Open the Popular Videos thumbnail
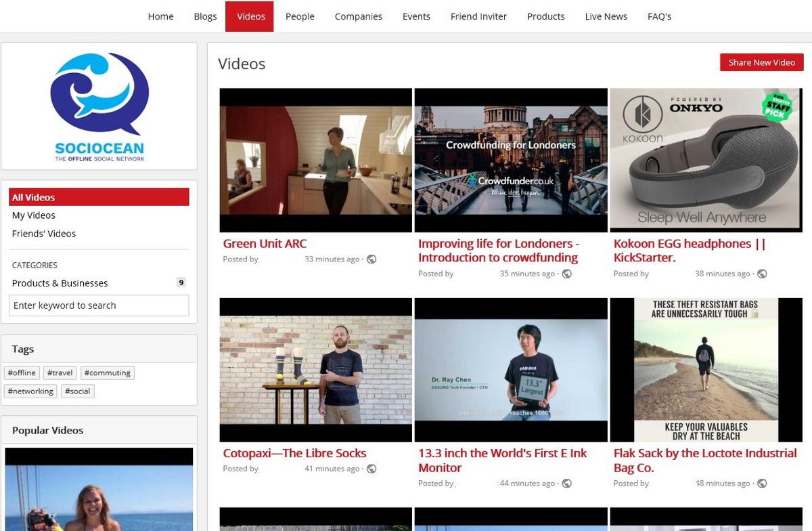Viewport: 812px width, 531px height. click(x=99, y=489)
